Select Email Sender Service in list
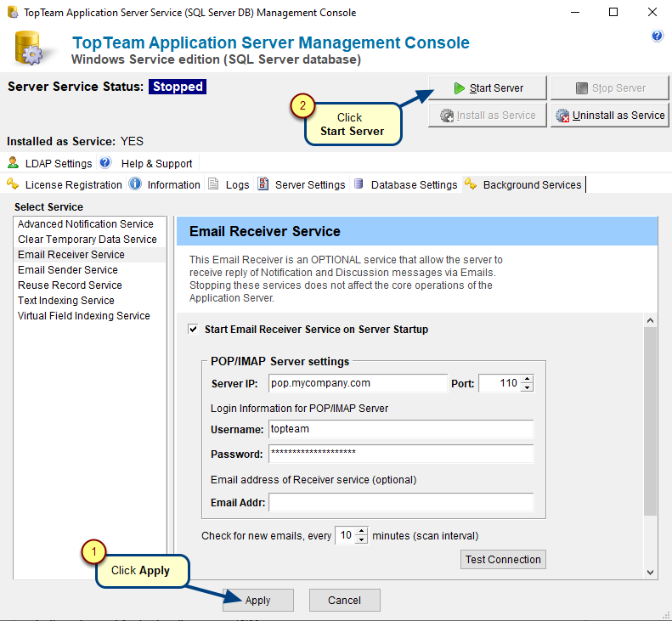Viewport: 672px width, 621px height. 89,270
